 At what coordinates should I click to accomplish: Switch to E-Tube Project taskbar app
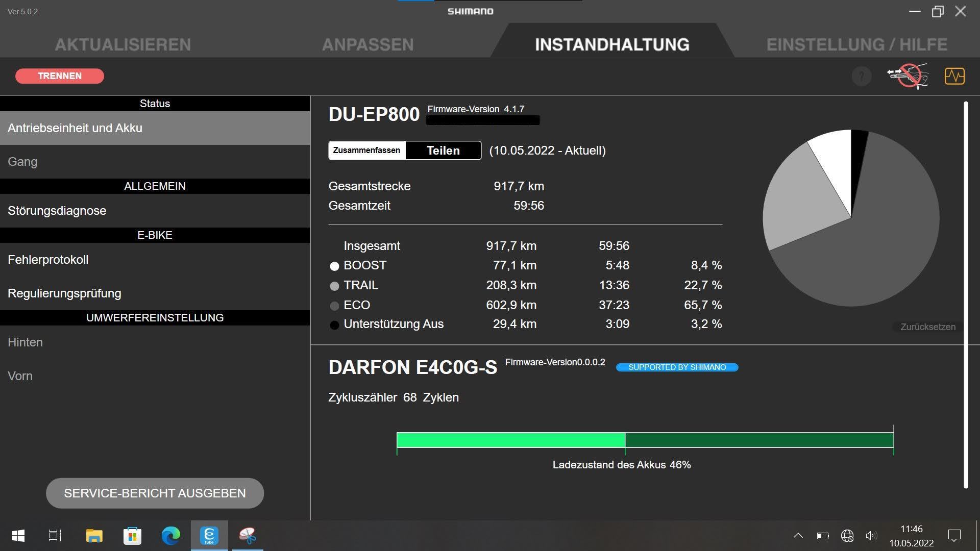[209, 536]
